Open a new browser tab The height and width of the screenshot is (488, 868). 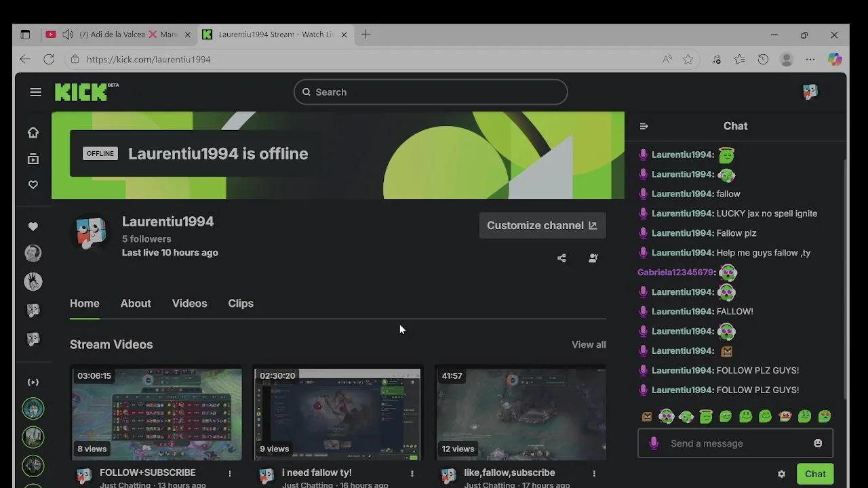tap(366, 35)
